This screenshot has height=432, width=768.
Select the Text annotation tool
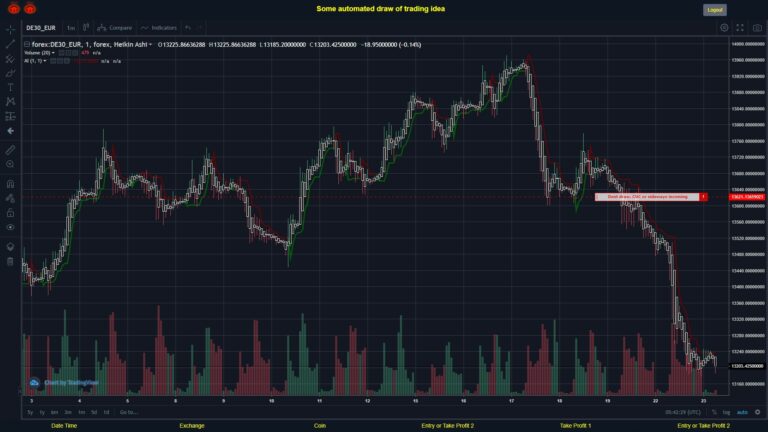pos(10,88)
